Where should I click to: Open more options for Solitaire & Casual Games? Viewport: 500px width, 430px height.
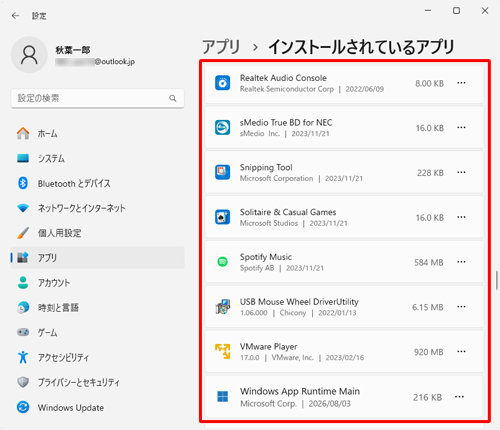pos(461,217)
